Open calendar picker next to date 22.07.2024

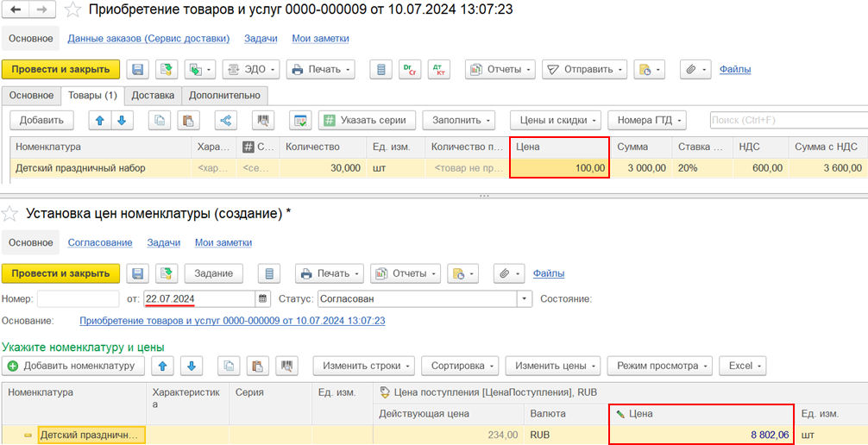(x=262, y=299)
